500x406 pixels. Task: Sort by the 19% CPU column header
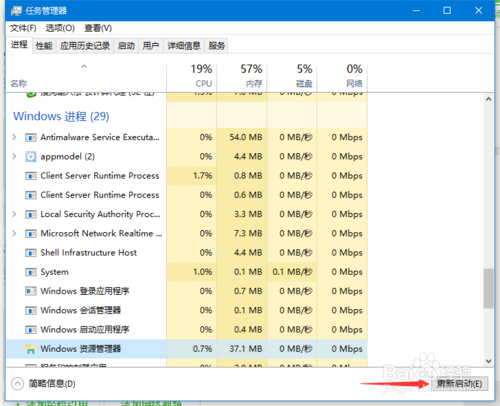(x=191, y=77)
